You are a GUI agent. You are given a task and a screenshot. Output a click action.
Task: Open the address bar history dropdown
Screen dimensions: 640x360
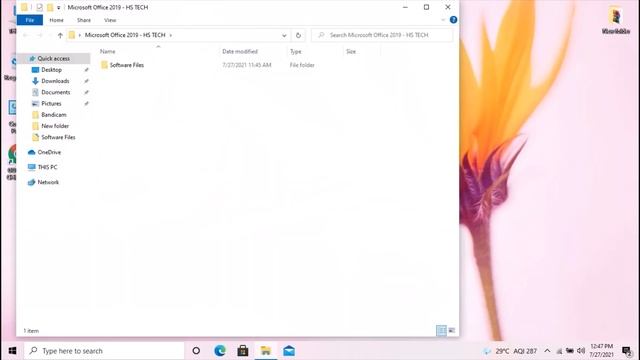(284, 36)
